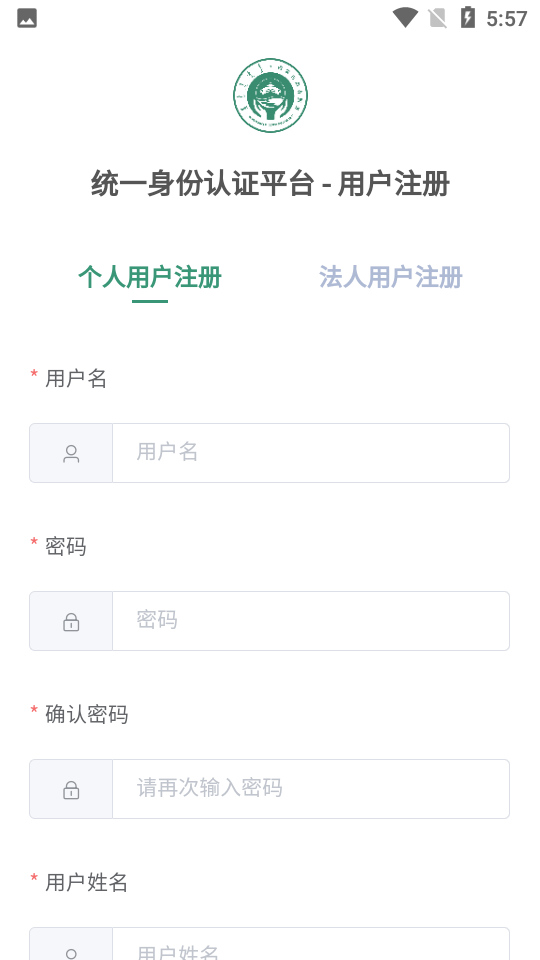
Task: Focus the 密码 input field
Action: pyautogui.click(x=311, y=621)
